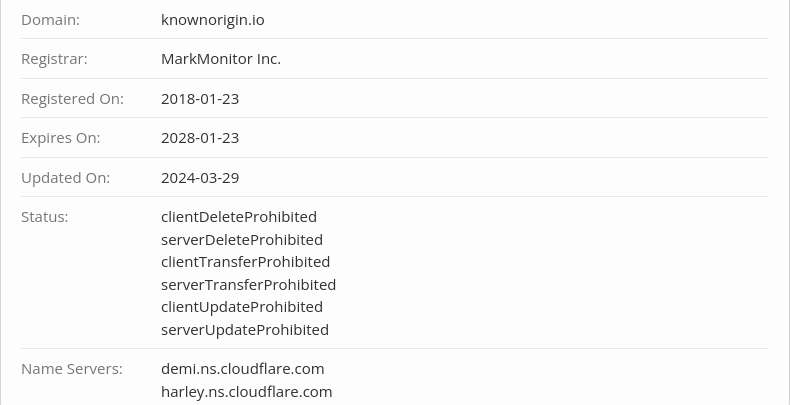Select the serverTransferProhibited status entry

coord(248,284)
